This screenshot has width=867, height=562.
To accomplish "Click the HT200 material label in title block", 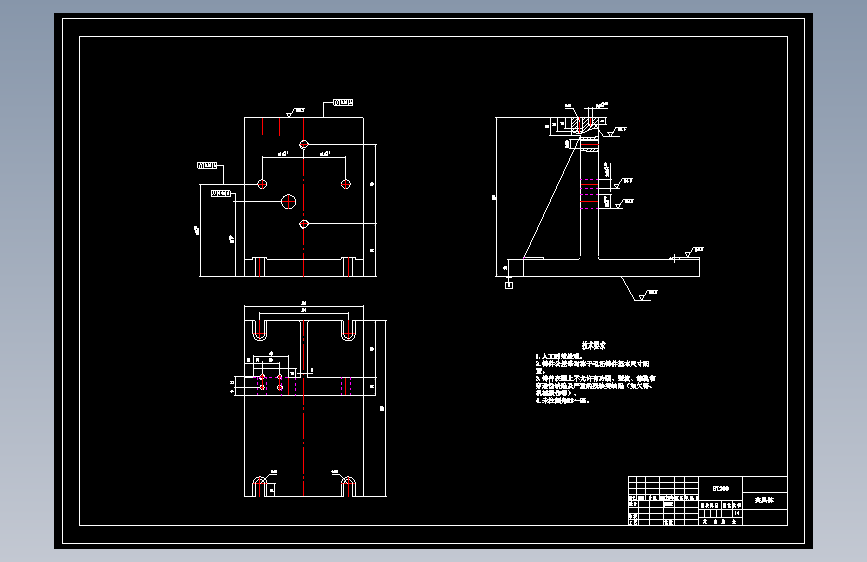I will point(720,488).
